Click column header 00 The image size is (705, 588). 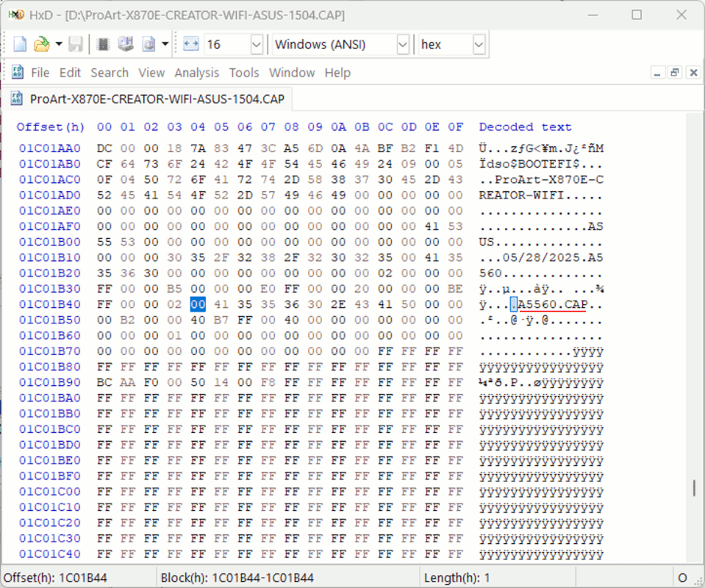(104, 126)
